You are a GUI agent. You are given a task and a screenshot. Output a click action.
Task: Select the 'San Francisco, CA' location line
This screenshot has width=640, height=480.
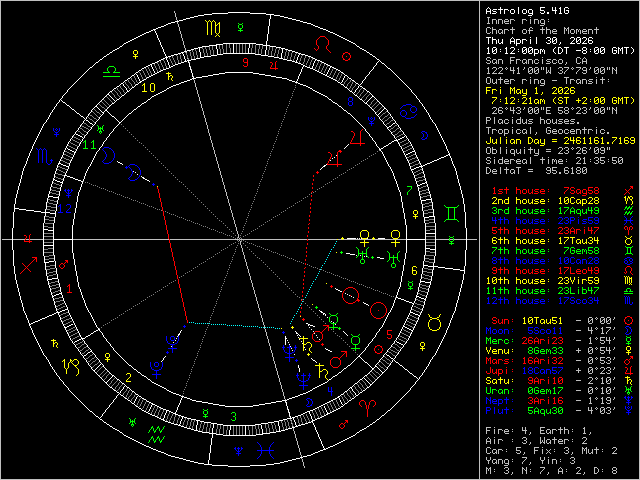[536, 61]
